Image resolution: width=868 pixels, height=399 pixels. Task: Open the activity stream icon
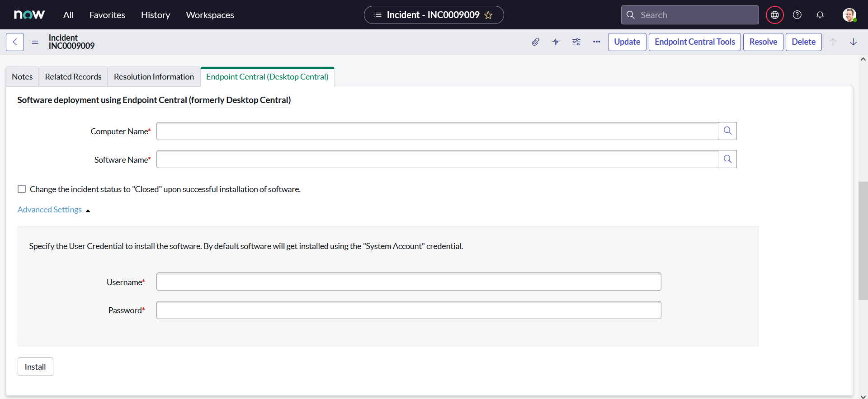pos(556,42)
